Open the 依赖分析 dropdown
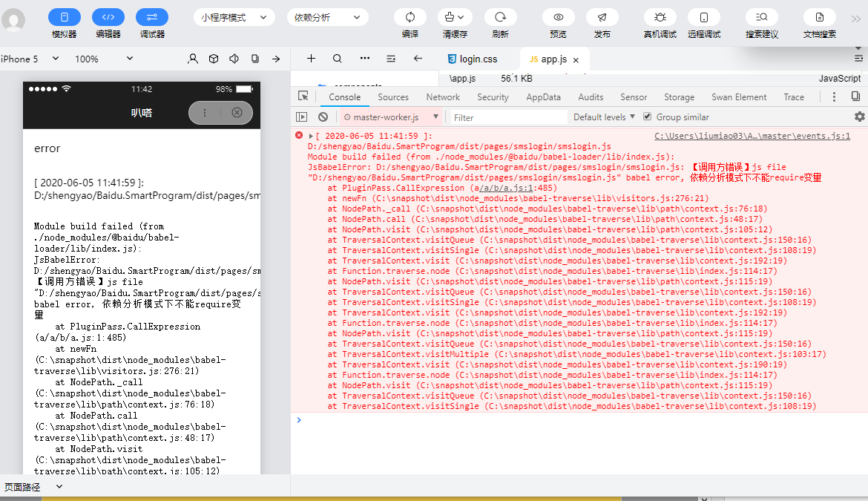The height and width of the screenshot is (501, 868). pos(328,17)
